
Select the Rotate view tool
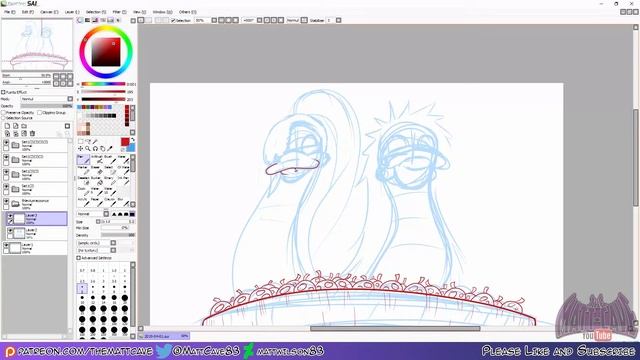[95, 149]
